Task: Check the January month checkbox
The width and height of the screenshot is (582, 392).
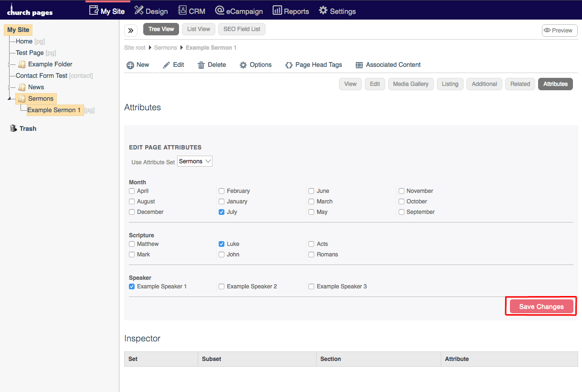Action: tap(222, 201)
